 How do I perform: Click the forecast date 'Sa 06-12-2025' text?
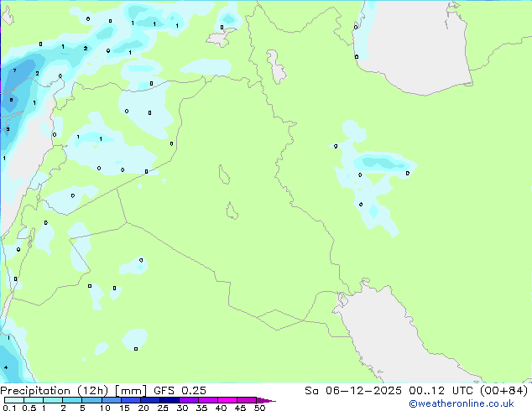pos(353,391)
